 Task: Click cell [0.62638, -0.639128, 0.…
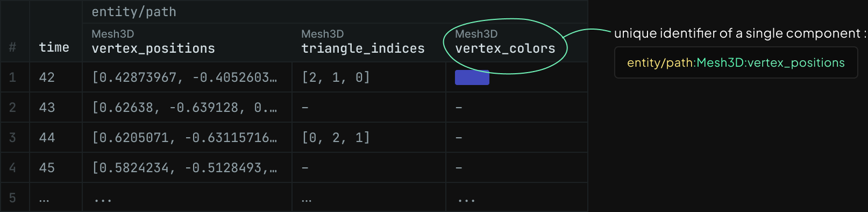(187, 108)
